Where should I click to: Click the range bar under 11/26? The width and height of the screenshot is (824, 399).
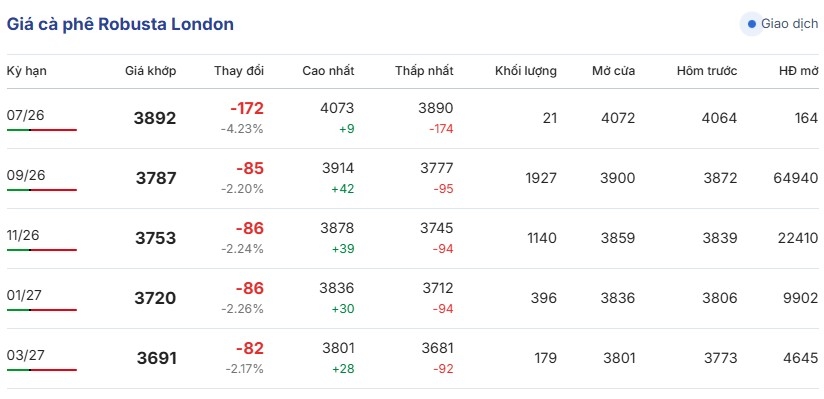coord(42,250)
